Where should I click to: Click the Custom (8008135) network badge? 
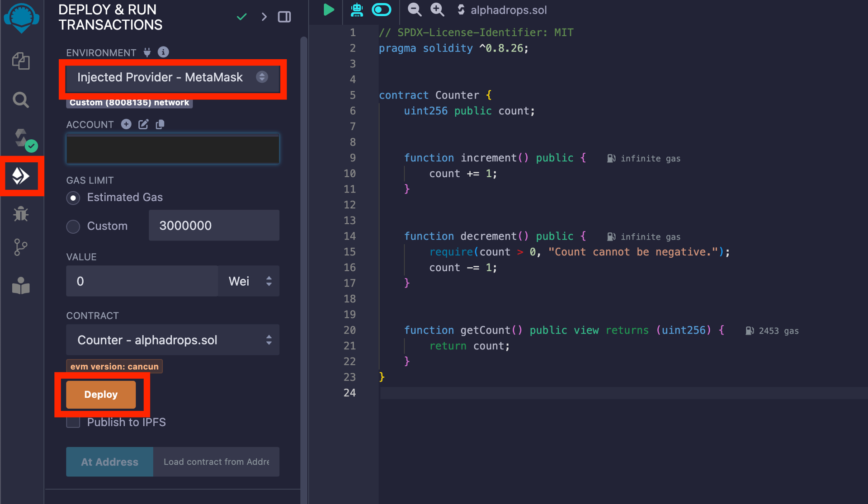(129, 103)
